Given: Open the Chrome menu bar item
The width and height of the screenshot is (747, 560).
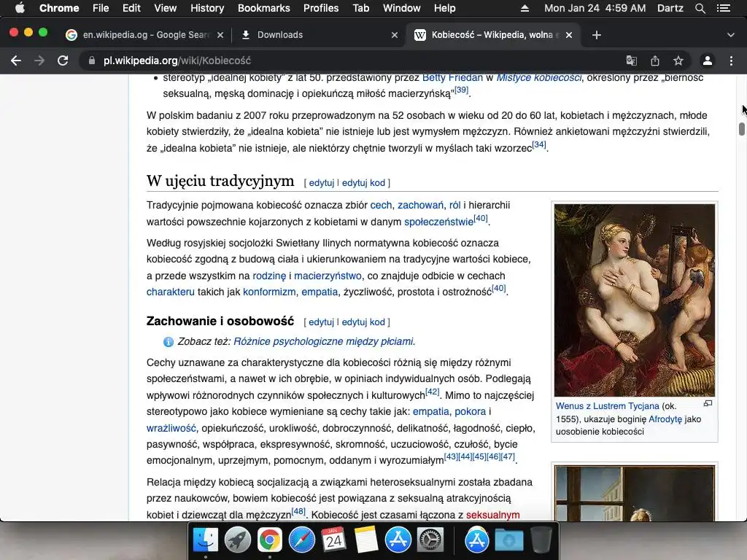Looking at the screenshot, I should point(59,8).
